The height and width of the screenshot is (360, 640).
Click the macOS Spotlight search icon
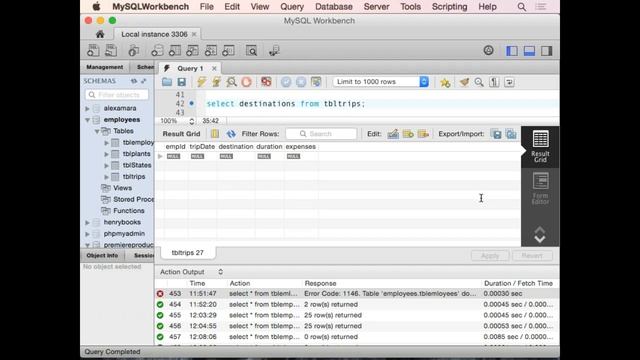tap(522, 7)
